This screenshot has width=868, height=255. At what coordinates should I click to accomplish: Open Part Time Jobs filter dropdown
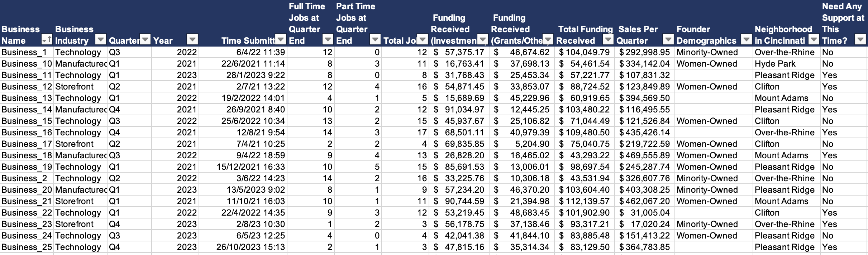click(x=375, y=39)
